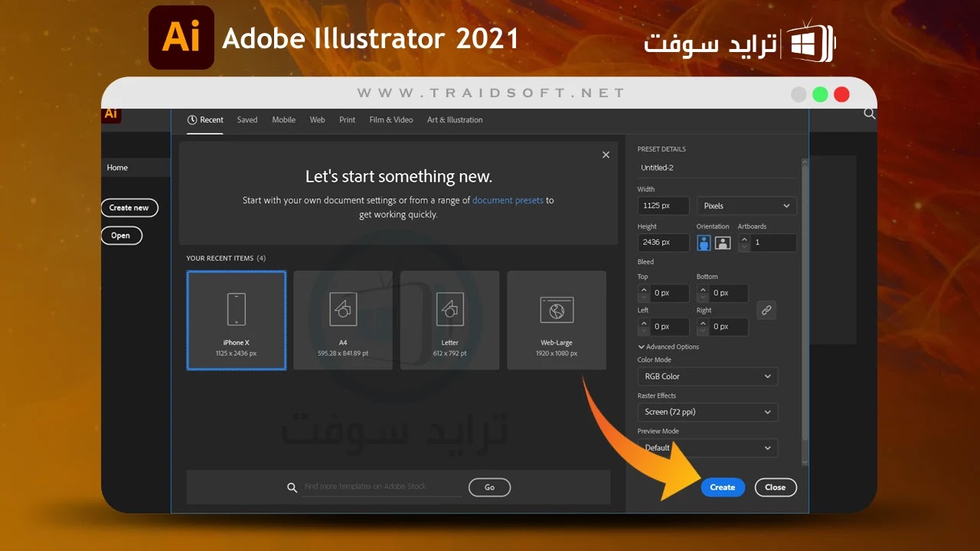The image size is (980, 551).
Task: Click the Untitled-2 document name field
Action: pos(716,168)
